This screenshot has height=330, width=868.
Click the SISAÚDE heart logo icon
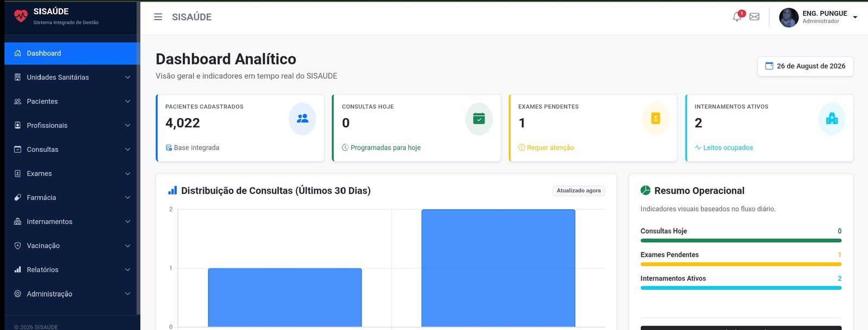(21, 16)
